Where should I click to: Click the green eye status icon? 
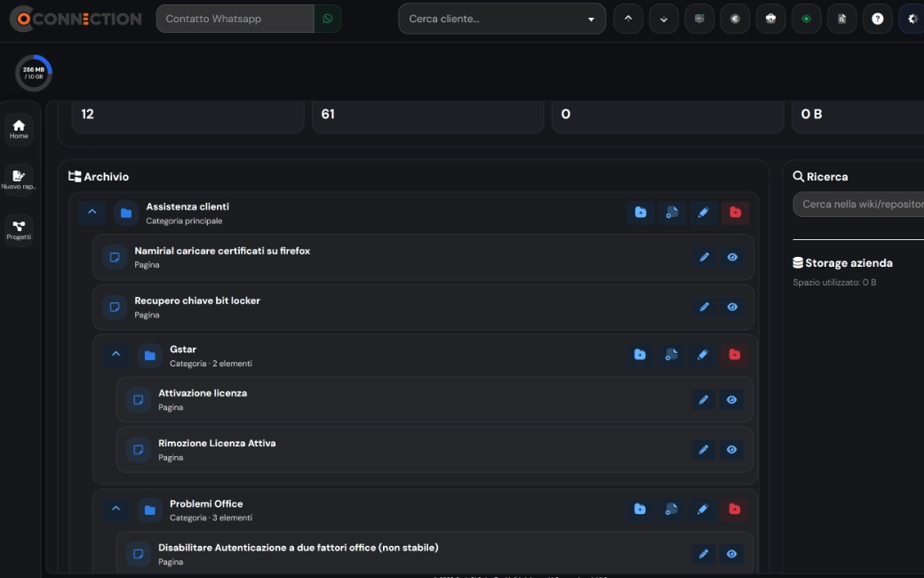[806, 19]
